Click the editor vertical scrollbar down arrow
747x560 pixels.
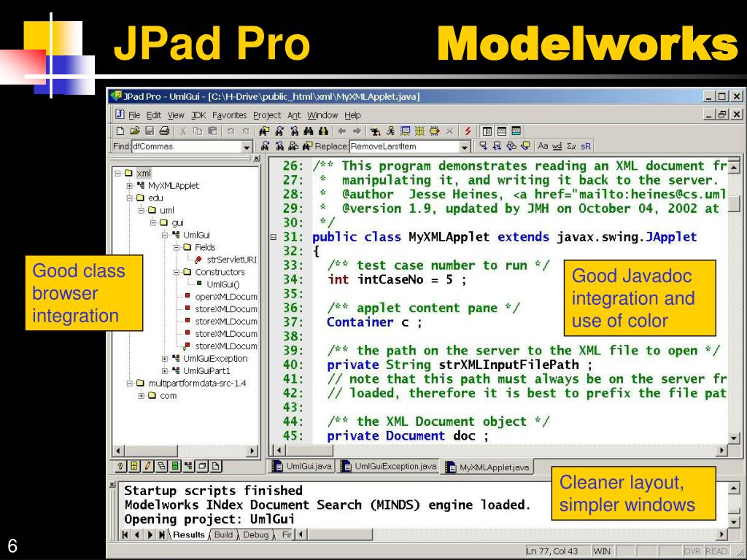pyautogui.click(x=734, y=437)
